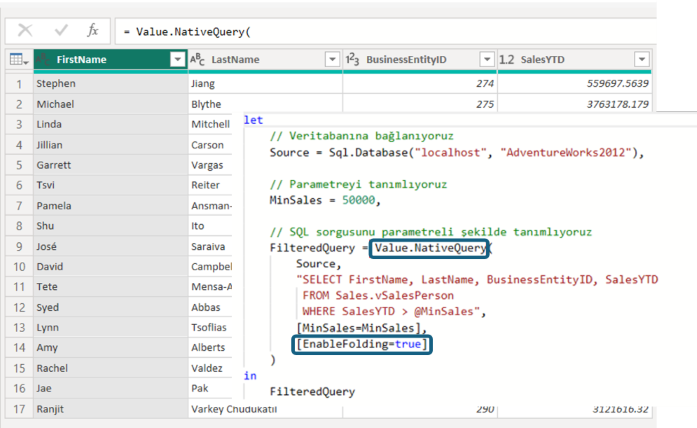
Task: Click the 'Sql.Database' source code line
Action: 457,152
